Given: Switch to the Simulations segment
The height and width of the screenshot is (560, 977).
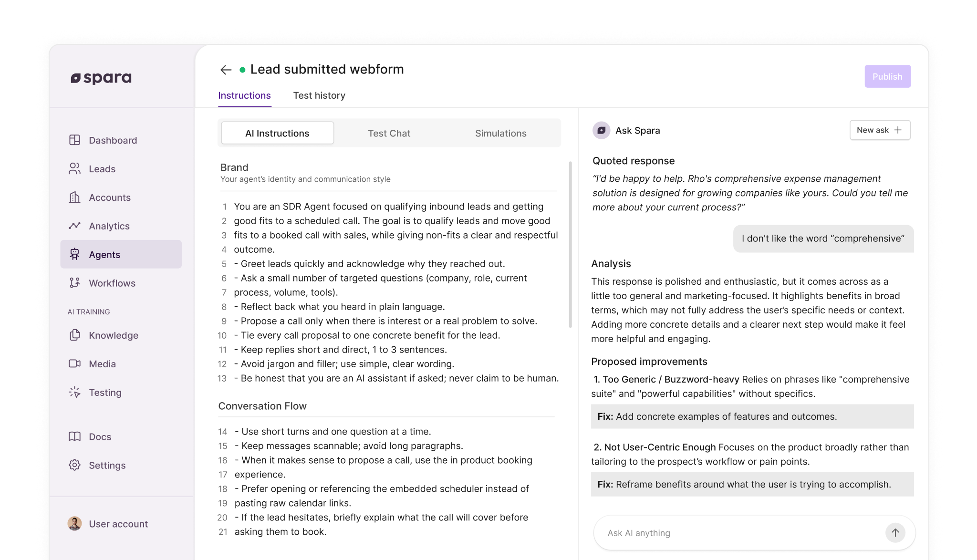Looking at the screenshot, I should click(500, 134).
